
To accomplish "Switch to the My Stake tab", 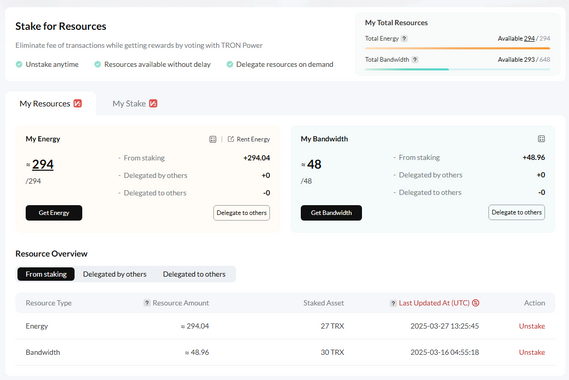I will [135, 103].
